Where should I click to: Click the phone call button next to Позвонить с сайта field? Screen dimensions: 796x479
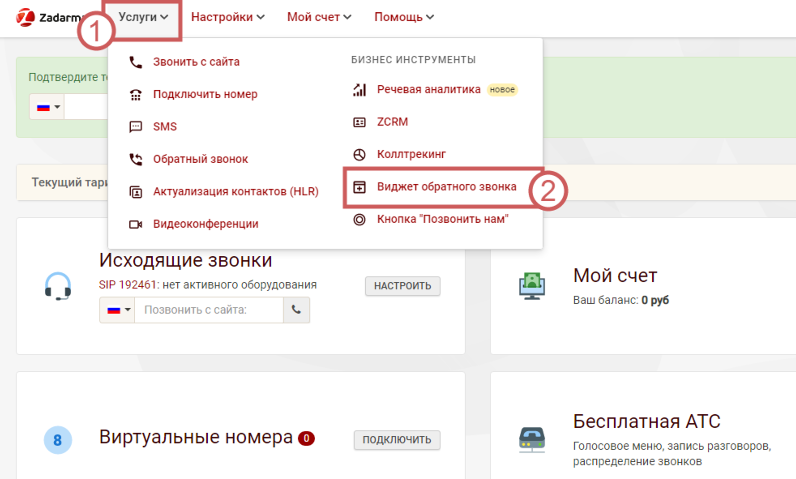point(296,311)
